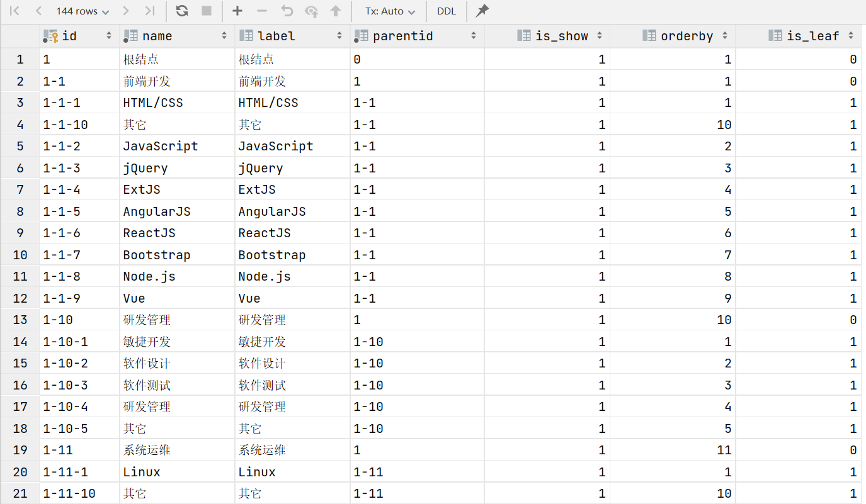This screenshot has height=504, width=866.
Task: Select orderby value 11 in row 19
Action: (673, 450)
